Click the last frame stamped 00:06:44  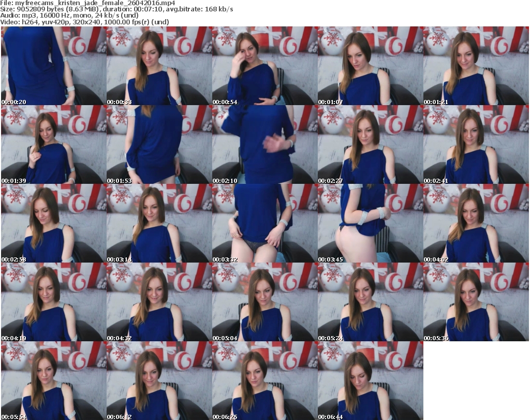tap(370, 381)
